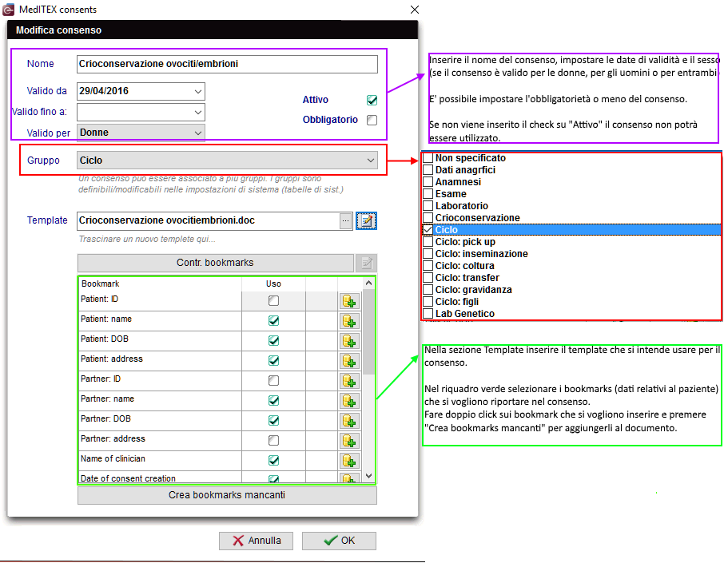Click the add bookmark icon for Patient: address
This screenshot has width=728, height=563.
click(349, 361)
